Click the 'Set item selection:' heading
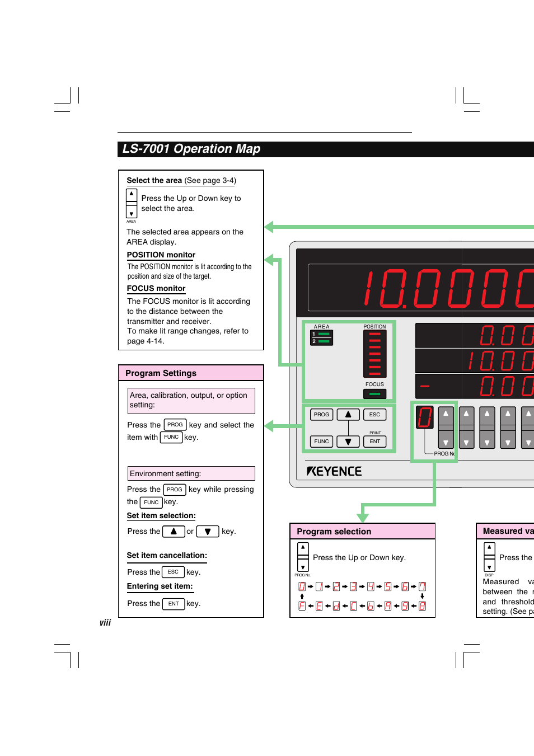 [x=161, y=516]
